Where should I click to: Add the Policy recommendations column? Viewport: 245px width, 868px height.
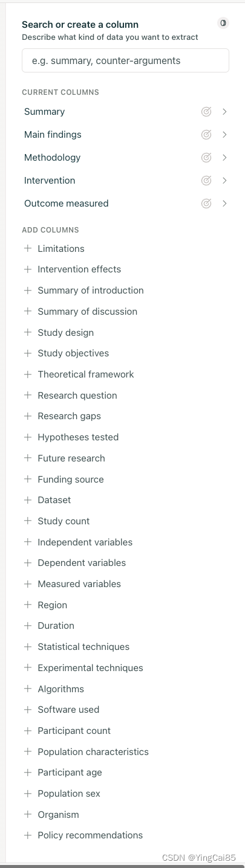[83, 835]
